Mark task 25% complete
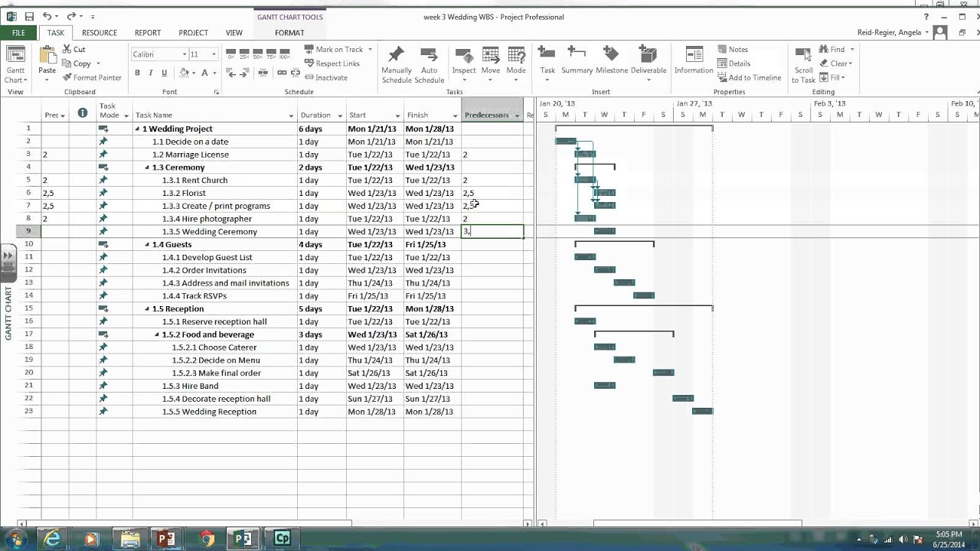The width and height of the screenshot is (980, 551). tap(244, 54)
